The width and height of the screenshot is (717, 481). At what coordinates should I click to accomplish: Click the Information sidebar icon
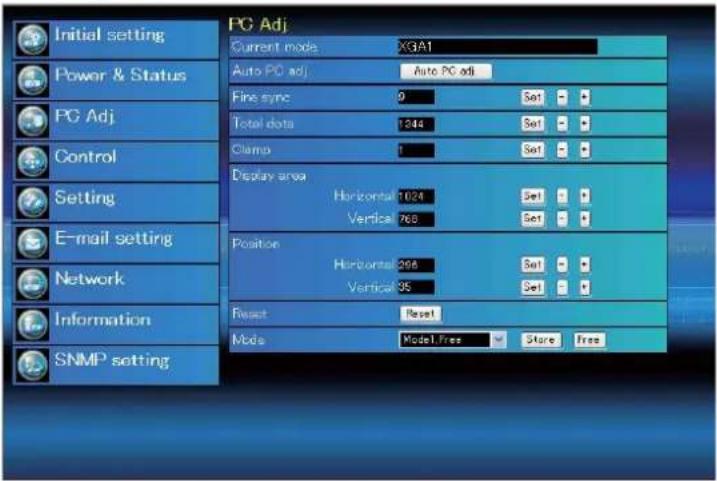(32, 324)
